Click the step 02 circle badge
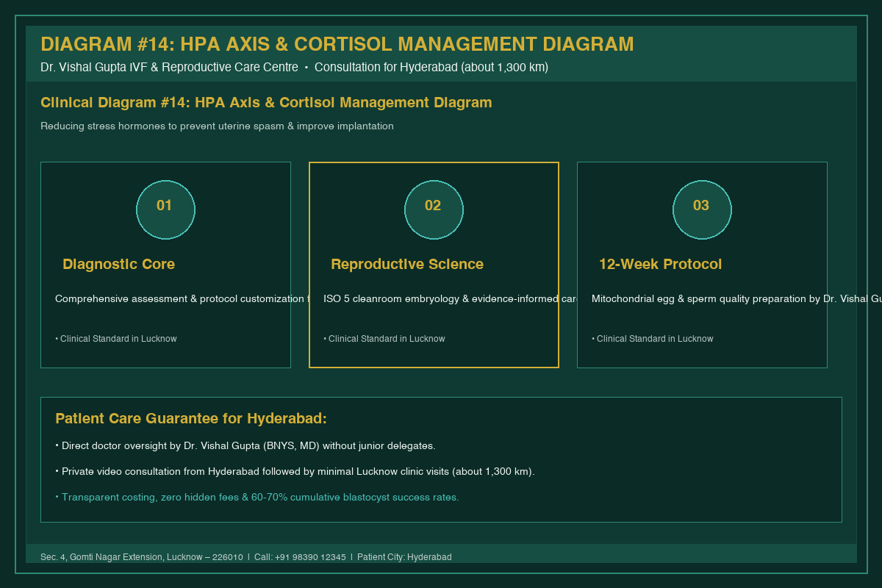This screenshot has height=588, width=882. (x=434, y=209)
